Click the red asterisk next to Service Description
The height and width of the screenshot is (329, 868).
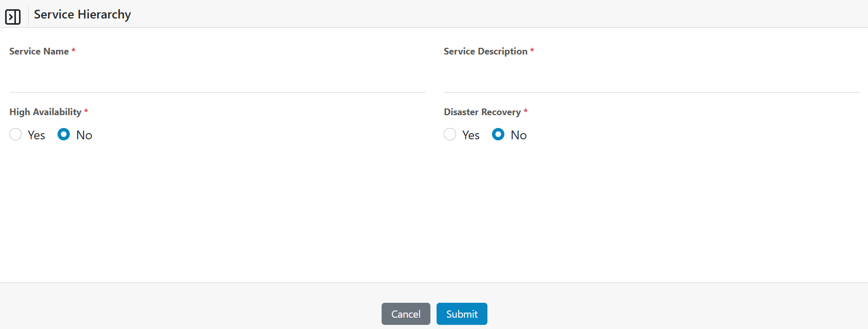pos(532,50)
